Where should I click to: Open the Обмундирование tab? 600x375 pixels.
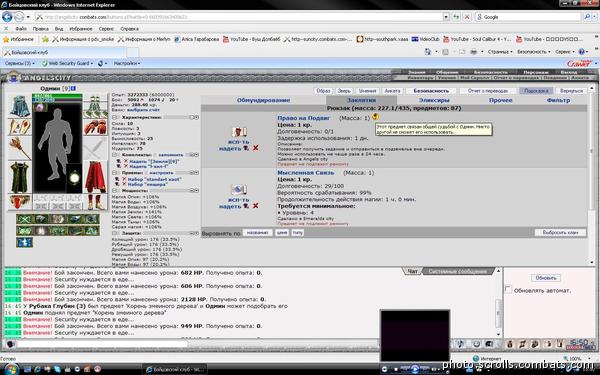(263, 100)
